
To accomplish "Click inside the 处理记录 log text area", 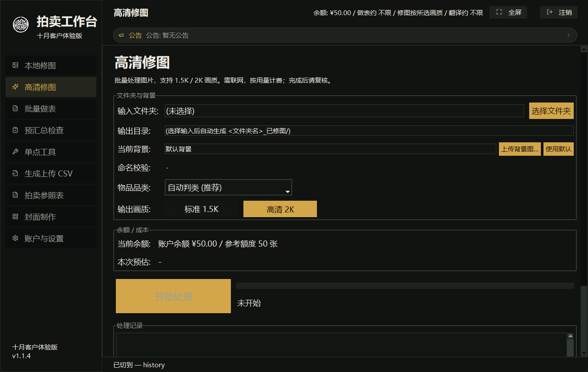I will point(342,345).
